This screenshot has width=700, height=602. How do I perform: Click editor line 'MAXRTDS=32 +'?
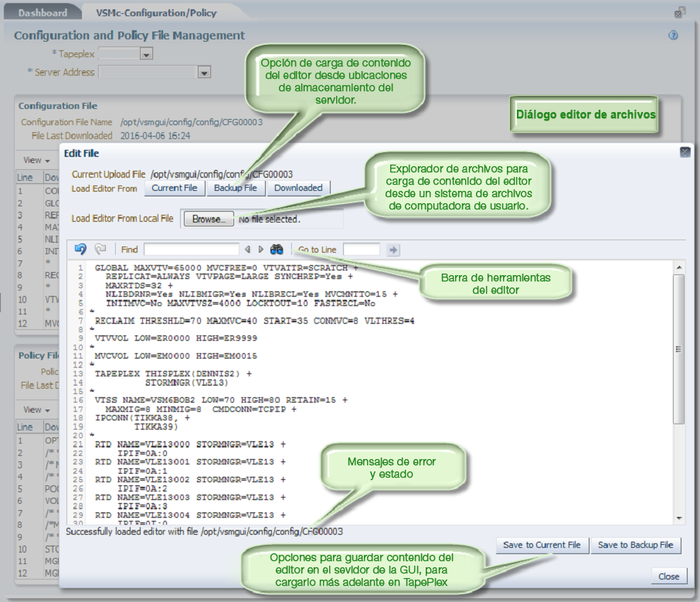click(139, 285)
